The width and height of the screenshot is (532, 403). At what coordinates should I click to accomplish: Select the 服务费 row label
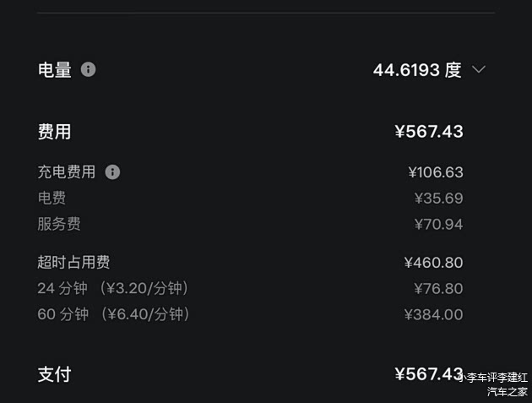[59, 225]
